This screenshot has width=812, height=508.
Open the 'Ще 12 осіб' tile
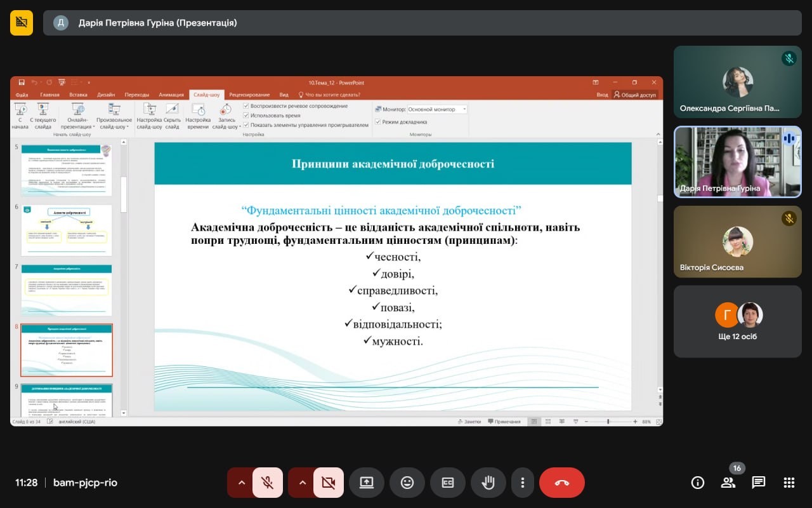[737, 322]
